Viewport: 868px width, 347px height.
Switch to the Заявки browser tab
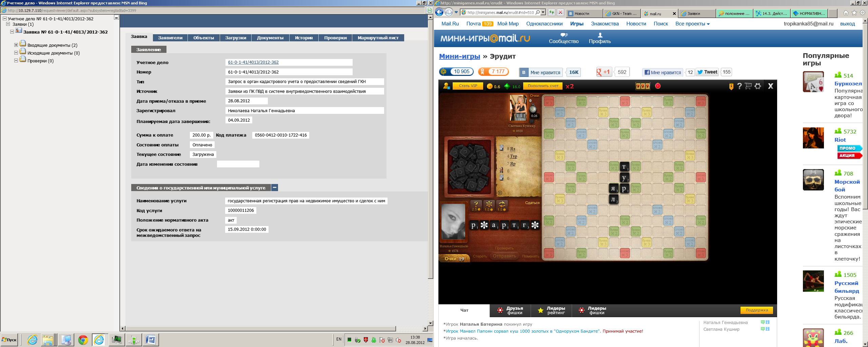[697, 14]
